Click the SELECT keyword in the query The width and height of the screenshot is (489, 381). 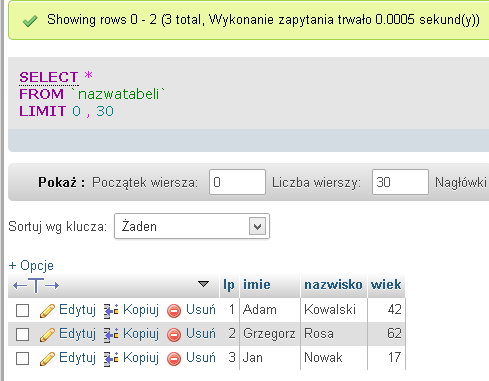49,77
